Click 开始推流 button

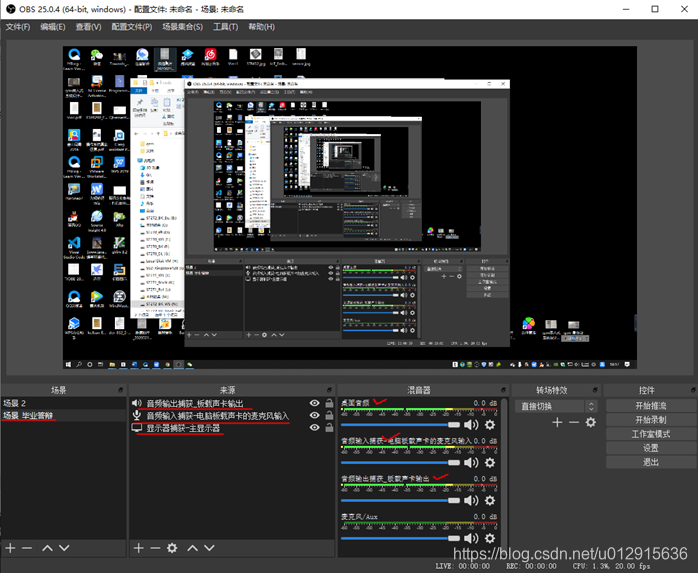(x=650, y=406)
